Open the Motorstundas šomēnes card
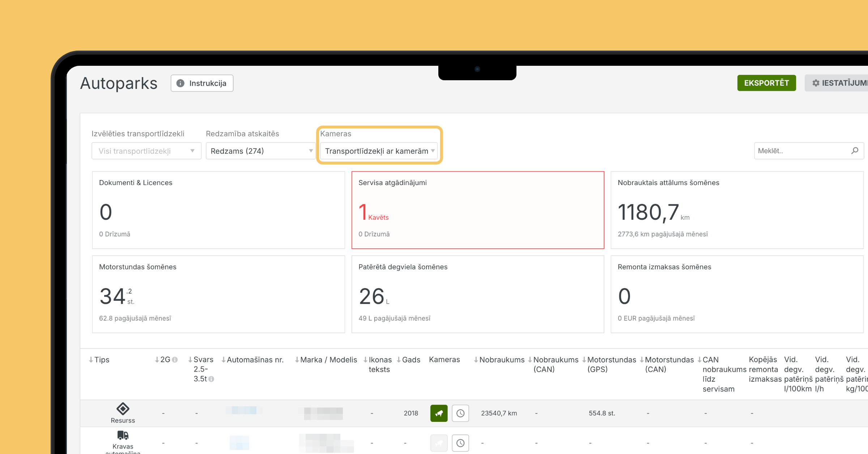The width and height of the screenshot is (868, 454). [218, 294]
